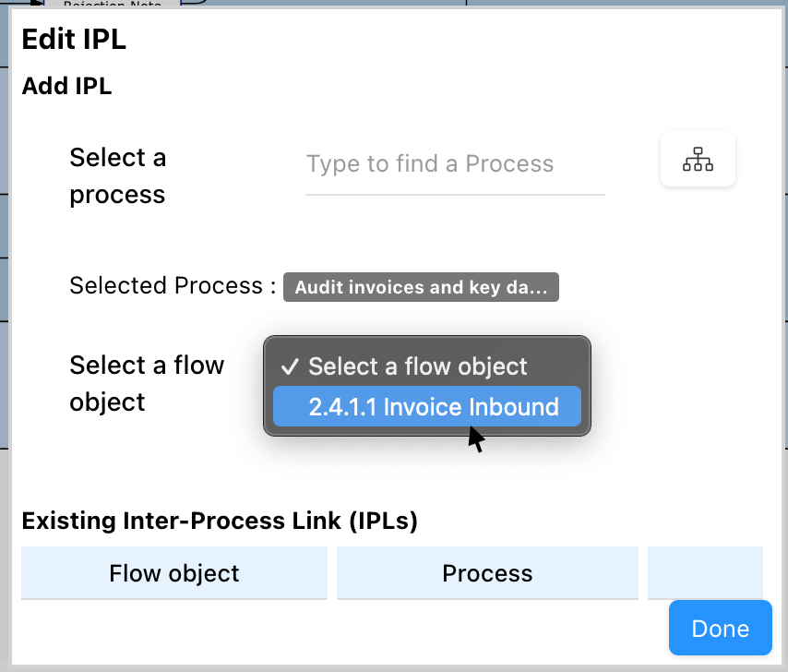Viewport: 788px width, 672px height.
Task: Pick the Select a flow object placeholder option
Action: tap(418, 366)
